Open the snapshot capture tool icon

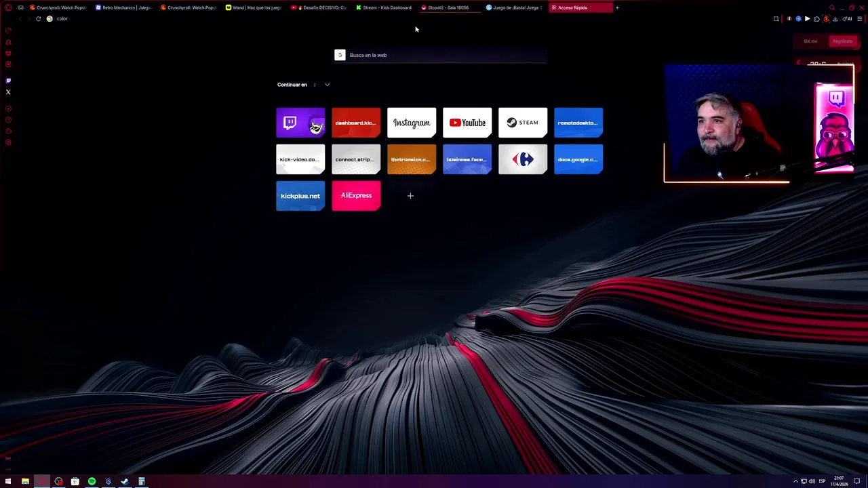[x=776, y=19]
